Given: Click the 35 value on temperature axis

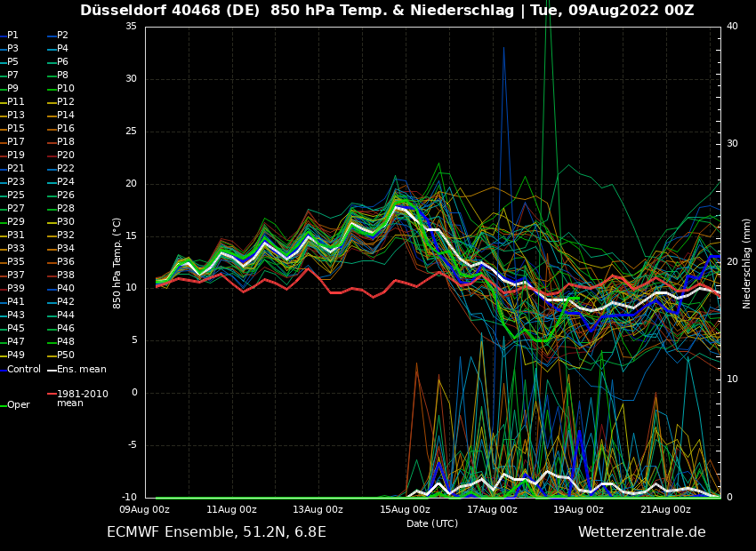Looking at the screenshot, I should pyautogui.click(x=131, y=27).
